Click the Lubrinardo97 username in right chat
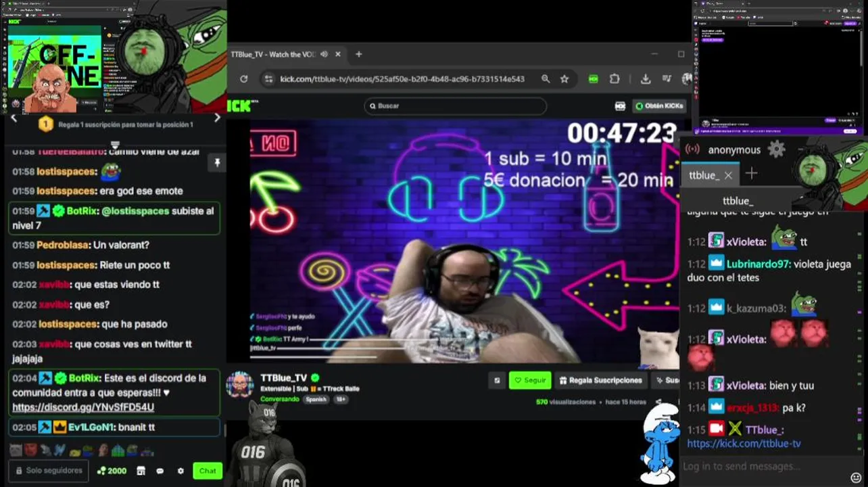This screenshot has height=487, width=868. (758, 264)
